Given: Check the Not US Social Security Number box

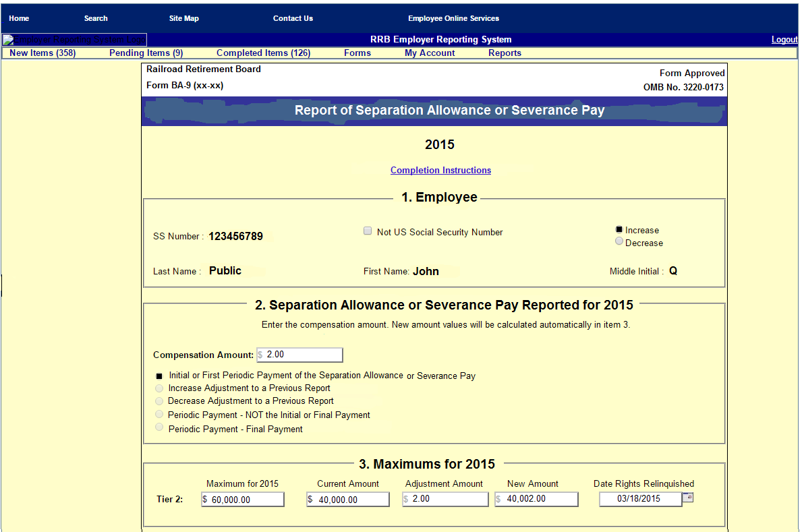Looking at the screenshot, I should (x=368, y=231).
